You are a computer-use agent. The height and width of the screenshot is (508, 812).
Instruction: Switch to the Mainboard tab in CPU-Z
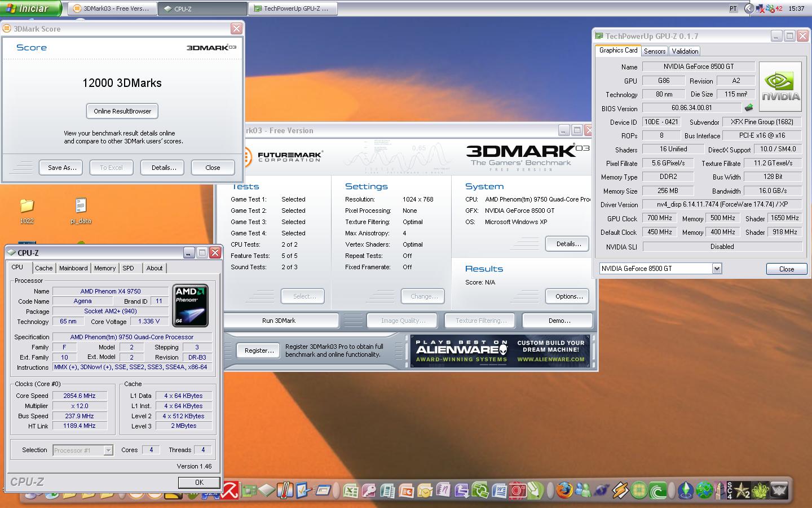tap(73, 268)
